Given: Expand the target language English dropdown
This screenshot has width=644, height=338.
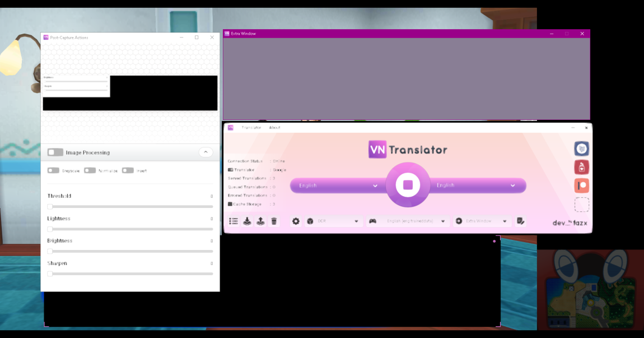Looking at the screenshot, I should 475,186.
